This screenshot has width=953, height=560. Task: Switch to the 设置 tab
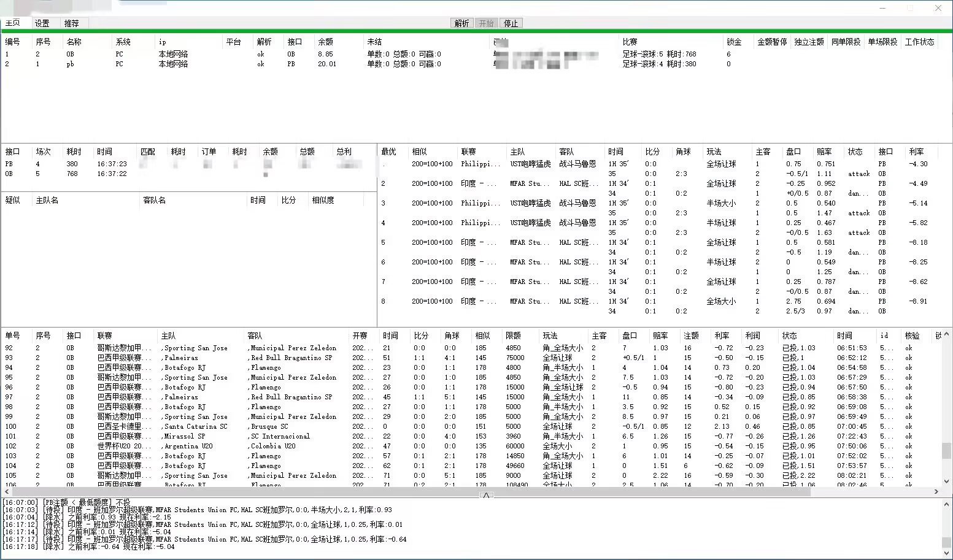pyautogui.click(x=42, y=23)
